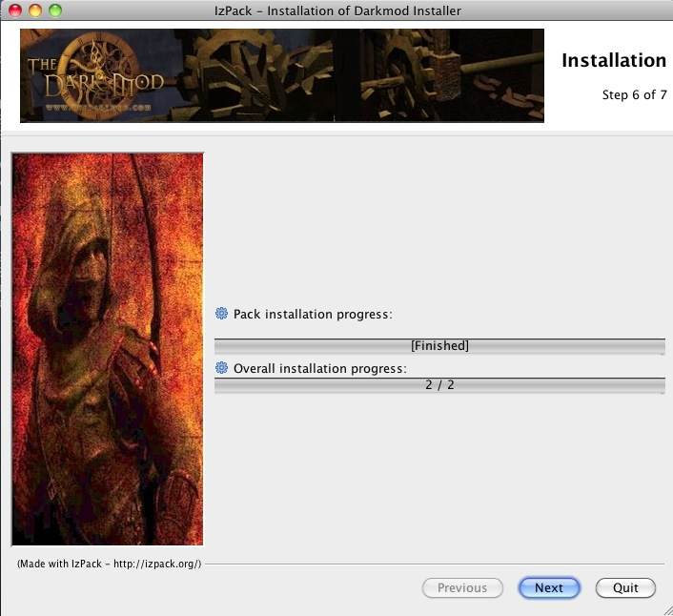673x616 pixels.
Task: Minimize window with the yellow button
Action: [x=35, y=10]
